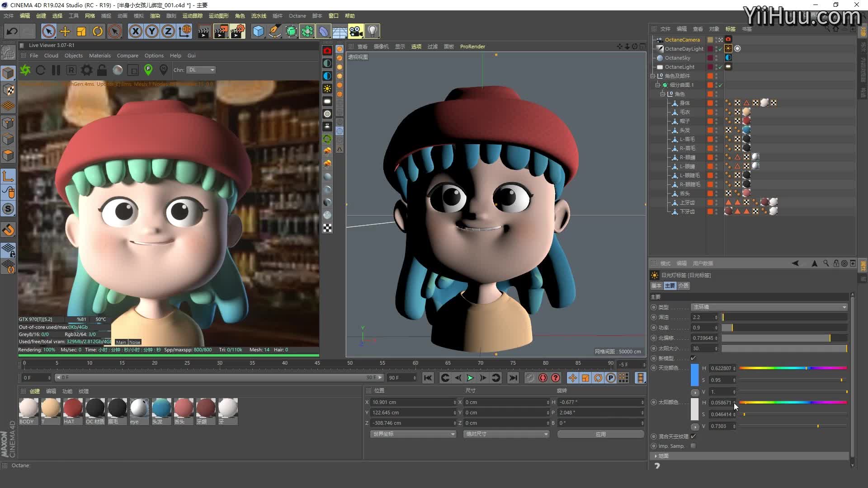The width and height of the screenshot is (868, 488).
Task: Open 世界坐标 dropdown
Action: point(413,434)
